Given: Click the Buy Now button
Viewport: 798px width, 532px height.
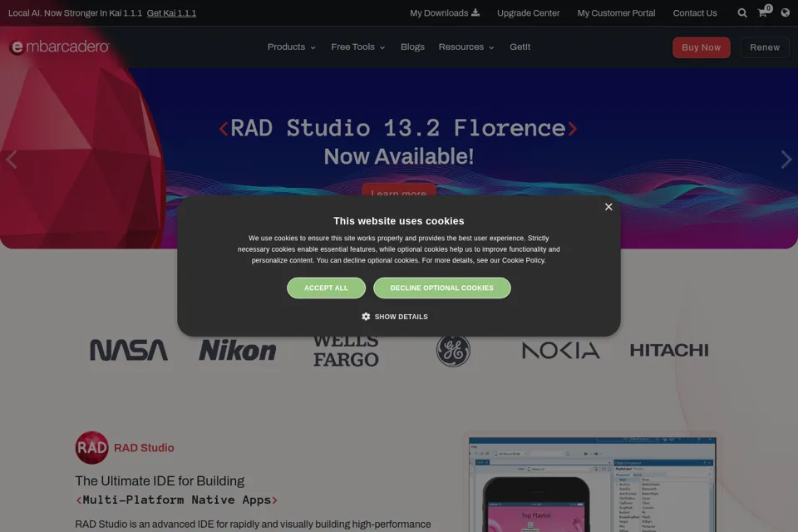Looking at the screenshot, I should (701, 47).
